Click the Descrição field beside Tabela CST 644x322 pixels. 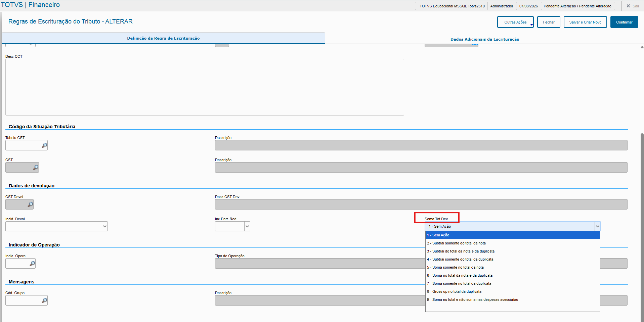[421, 145]
